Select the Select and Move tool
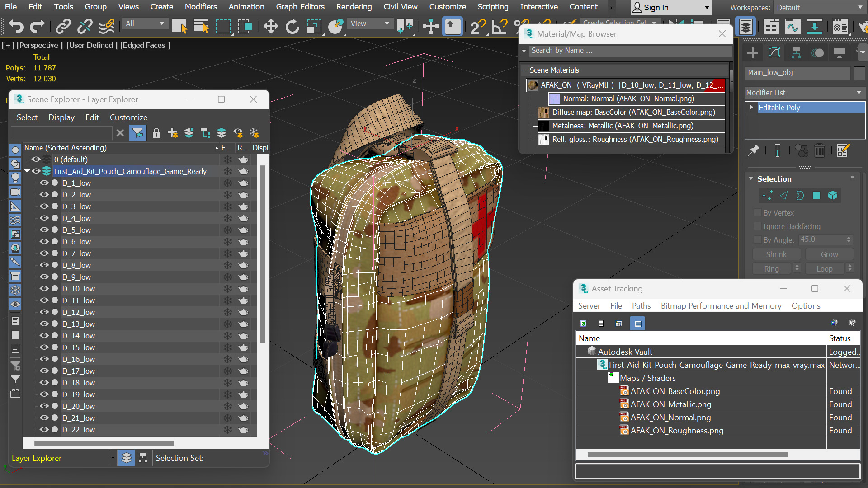Viewport: 868px width, 488px height. (270, 27)
